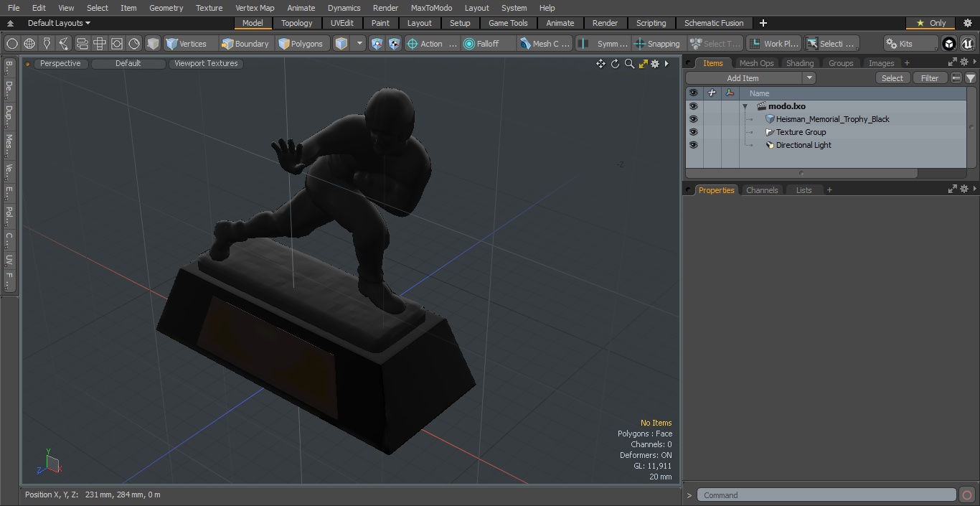Open the Shading tab
980x506 pixels.
point(800,63)
